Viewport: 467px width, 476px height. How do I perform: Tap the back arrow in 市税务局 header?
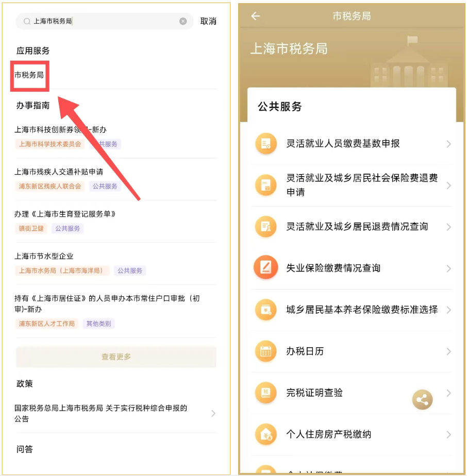[x=256, y=16]
